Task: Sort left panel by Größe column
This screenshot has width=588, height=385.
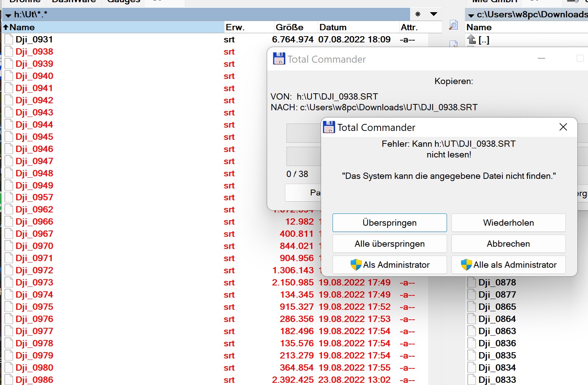Action: tap(295, 27)
